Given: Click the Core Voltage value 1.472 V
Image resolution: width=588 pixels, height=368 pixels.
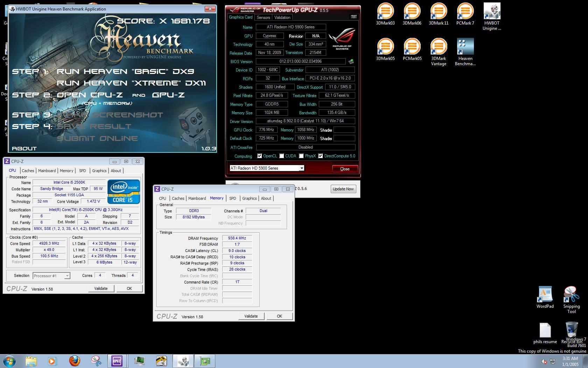Looking at the screenshot, I should coord(93,201).
